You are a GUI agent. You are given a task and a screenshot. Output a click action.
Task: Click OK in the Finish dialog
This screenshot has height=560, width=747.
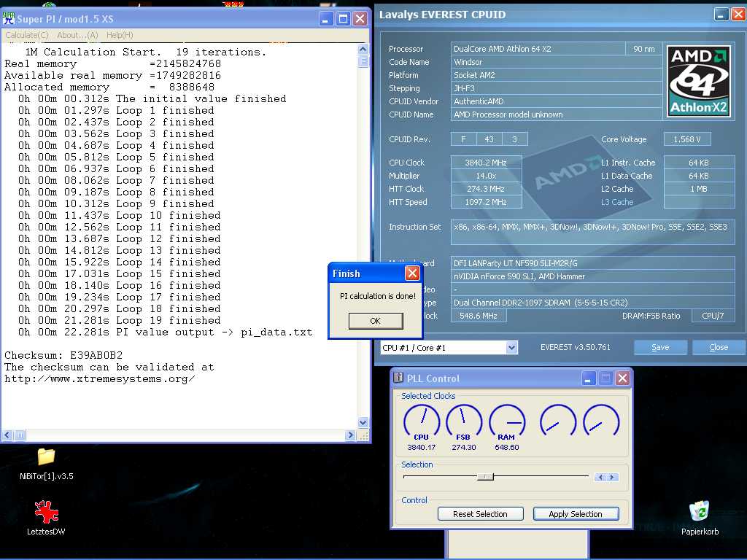click(376, 321)
